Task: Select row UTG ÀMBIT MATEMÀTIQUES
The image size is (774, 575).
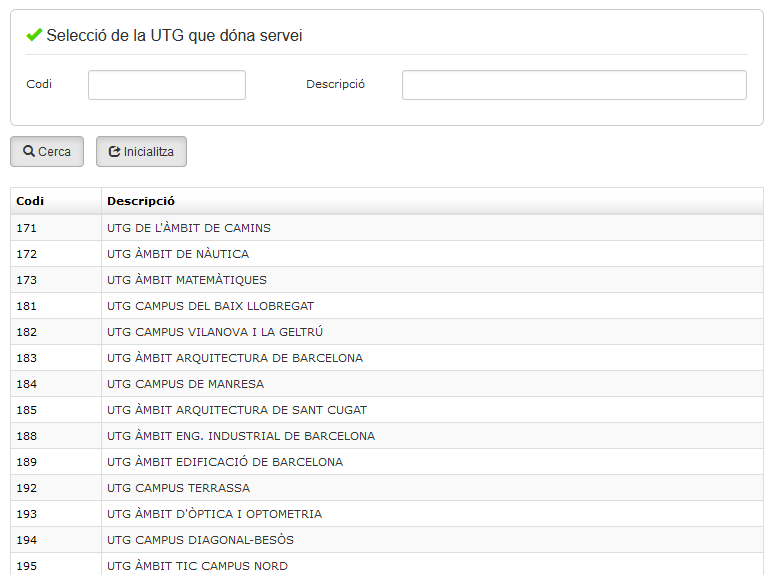Action: pyautogui.click(x=186, y=280)
